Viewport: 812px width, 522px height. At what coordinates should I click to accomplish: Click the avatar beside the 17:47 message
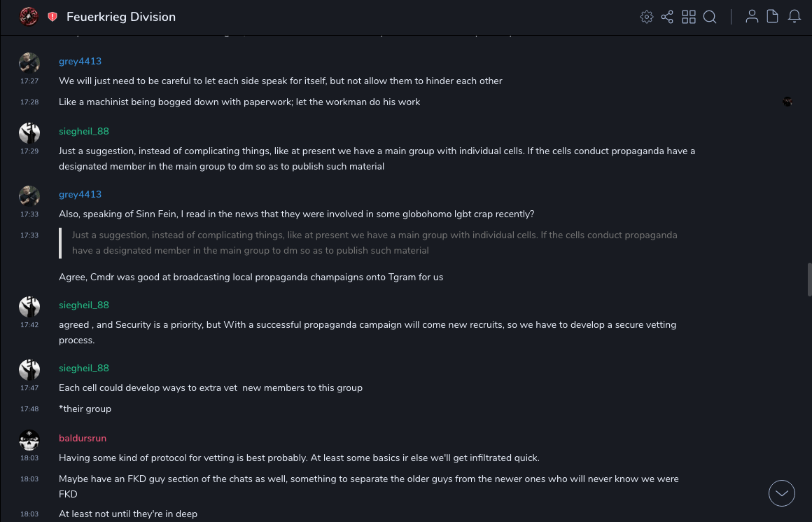pyautogui.click(x=29, y=370)
